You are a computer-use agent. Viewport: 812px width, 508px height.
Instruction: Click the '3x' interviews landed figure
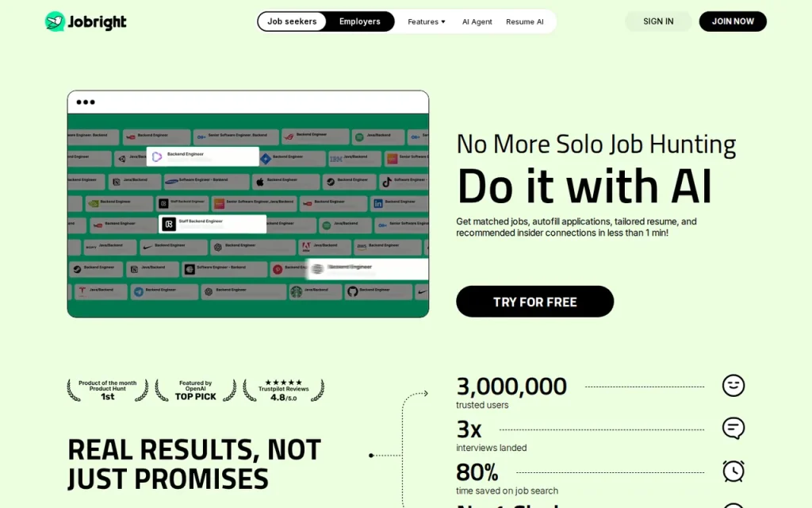pos(469,429)
